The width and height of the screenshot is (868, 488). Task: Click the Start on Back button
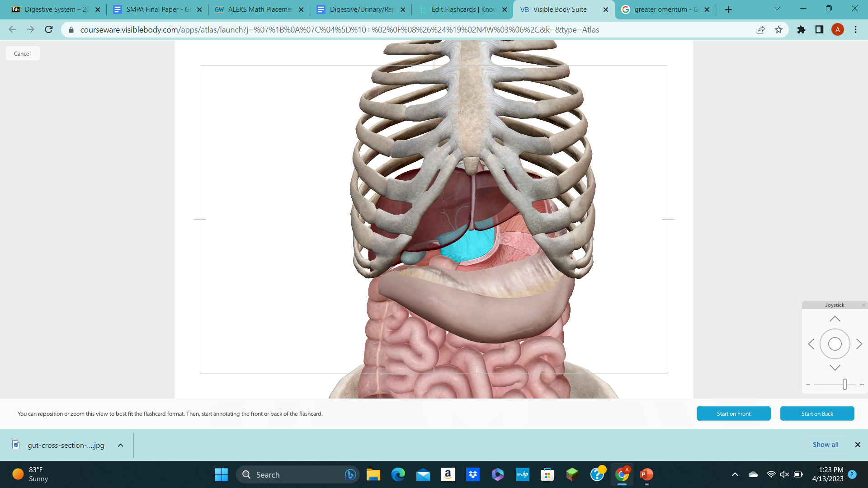pyautogui.click(x=817, y=413)
